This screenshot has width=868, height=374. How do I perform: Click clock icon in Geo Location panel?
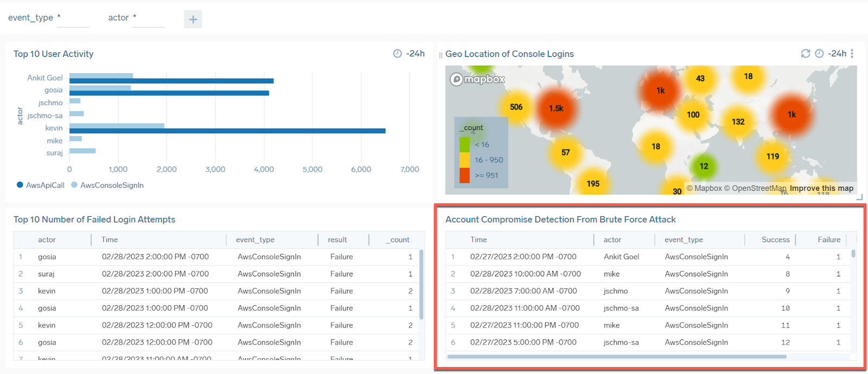819,54
